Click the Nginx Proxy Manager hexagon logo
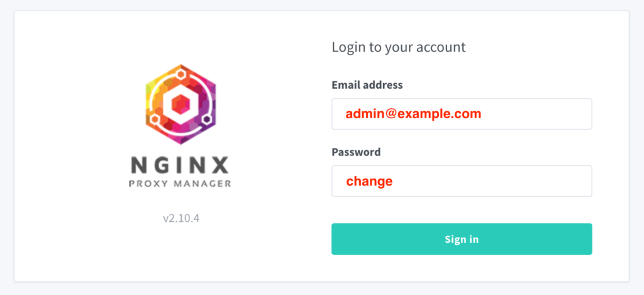644x295 pixels. pos(180,104)
